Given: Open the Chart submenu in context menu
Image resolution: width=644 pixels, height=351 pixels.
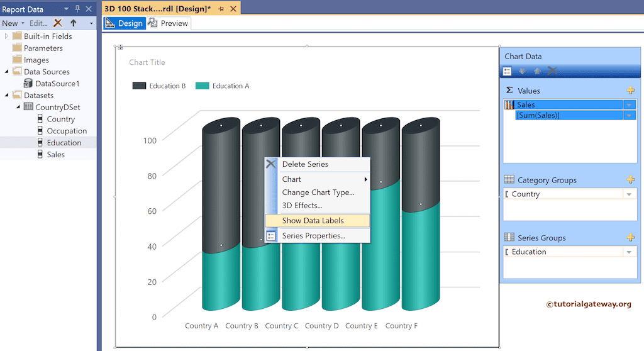Looking at the screenshot, I should 318,179.
